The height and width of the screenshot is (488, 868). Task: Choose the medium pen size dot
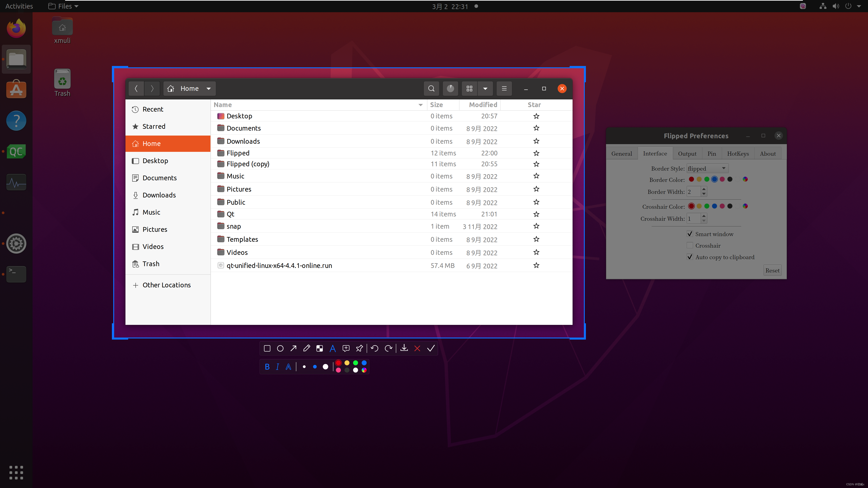pyautogui.click(x=315, y=367)
